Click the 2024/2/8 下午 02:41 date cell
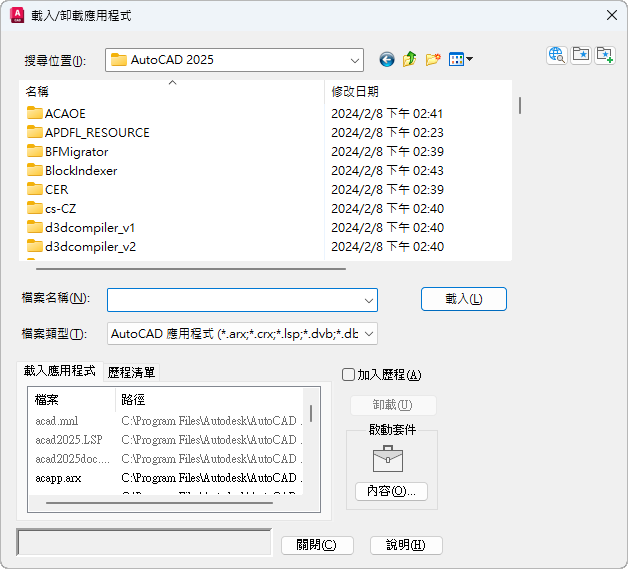 click(x=387, y=114)
